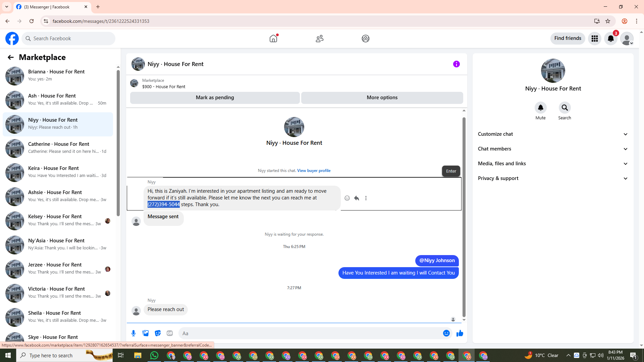Open Brianna House For Rent chat
The image size is (644, 362).
tap(58, 76)
